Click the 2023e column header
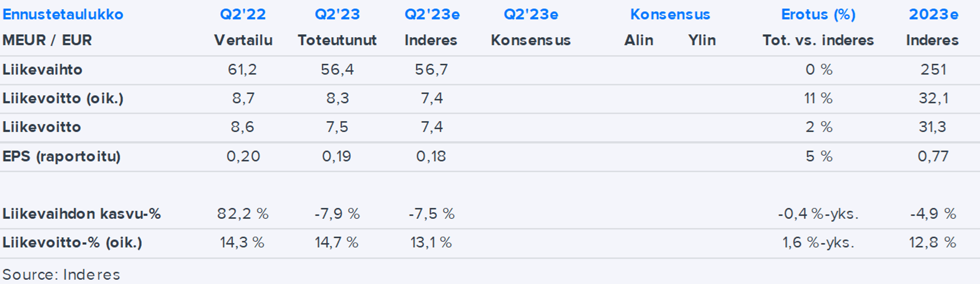The image size is (980, 284). click(933, 15)
